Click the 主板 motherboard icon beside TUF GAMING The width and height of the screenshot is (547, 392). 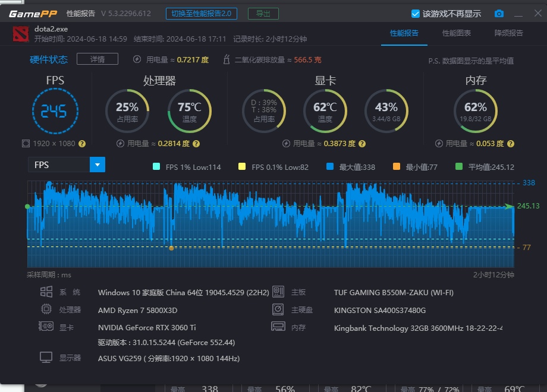point(278,292)
